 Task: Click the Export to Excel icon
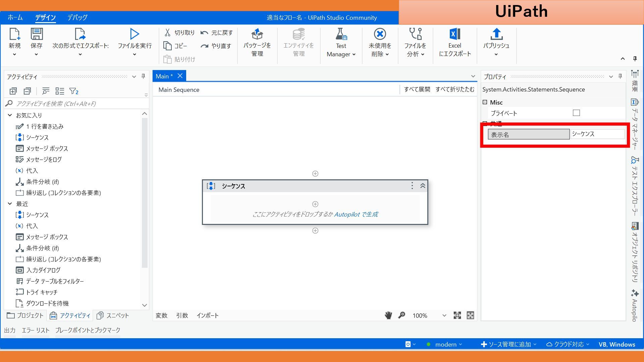pos(455,34)
